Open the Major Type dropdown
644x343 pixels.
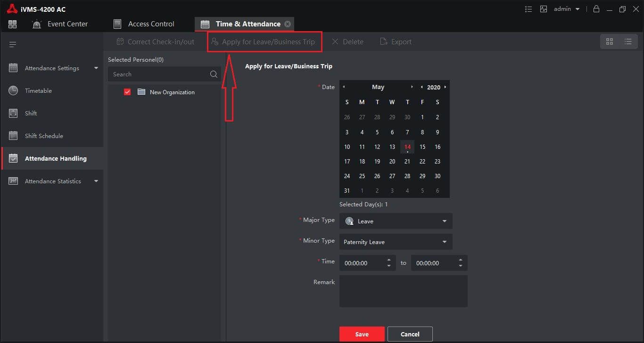(396, 221)
